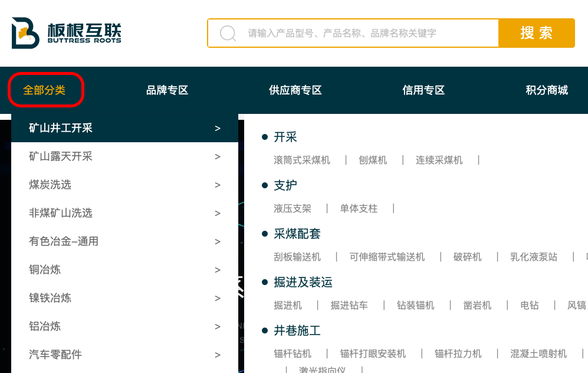This screenshot has width=588, height=373.
Task: Open the 非煤矿山洗选 category
Action: coord(61,213)
